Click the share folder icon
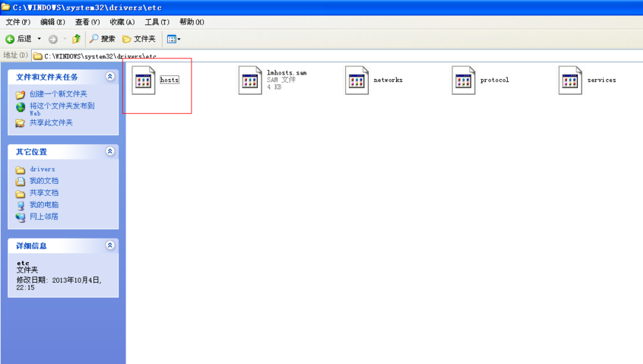The width and height of the screenshot is (643, 364). click(x=20, y=123)
